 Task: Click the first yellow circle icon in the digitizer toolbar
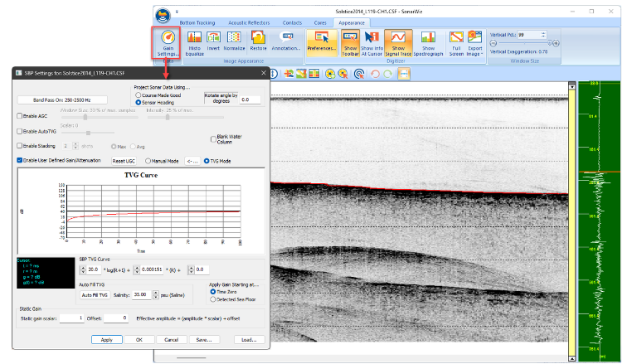(329, 74)
